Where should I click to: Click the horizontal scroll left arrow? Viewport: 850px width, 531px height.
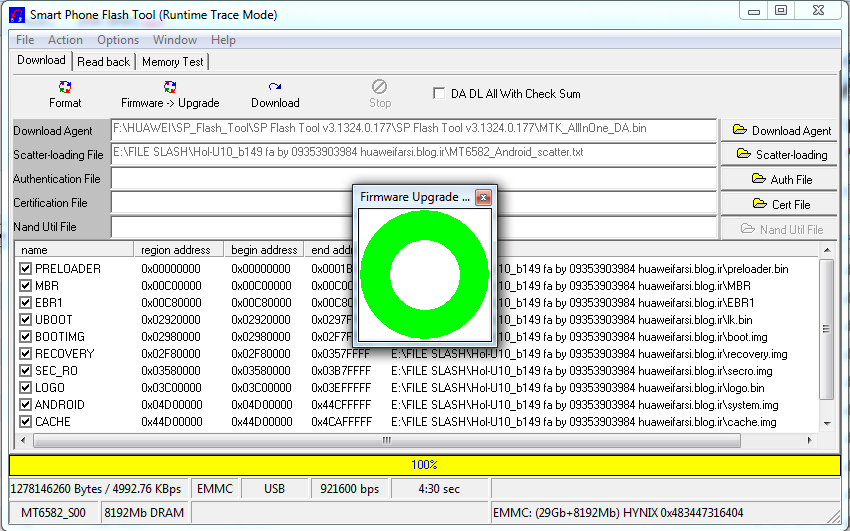23,441
